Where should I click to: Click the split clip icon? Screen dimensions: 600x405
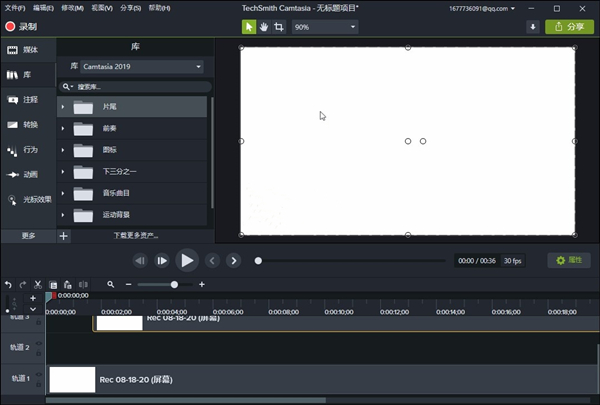(83, 285)
